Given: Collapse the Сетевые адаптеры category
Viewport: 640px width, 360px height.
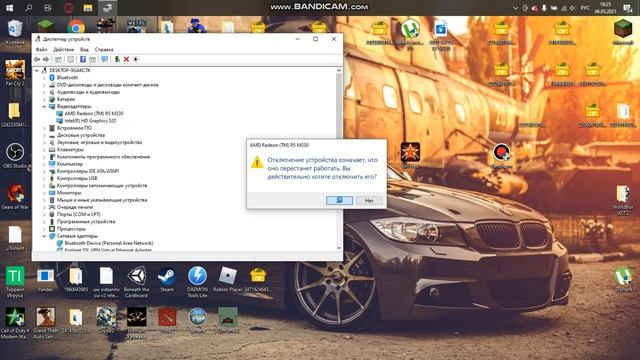Looking at the screenshot, I should click(44, 236).
